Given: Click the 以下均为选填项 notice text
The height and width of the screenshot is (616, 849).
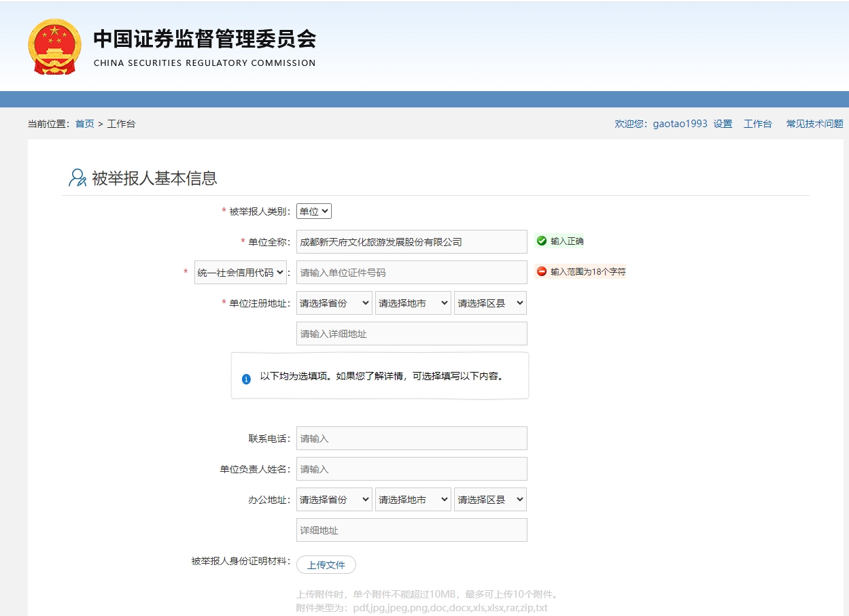Looking at the screenshot, I should click(383, 376).
